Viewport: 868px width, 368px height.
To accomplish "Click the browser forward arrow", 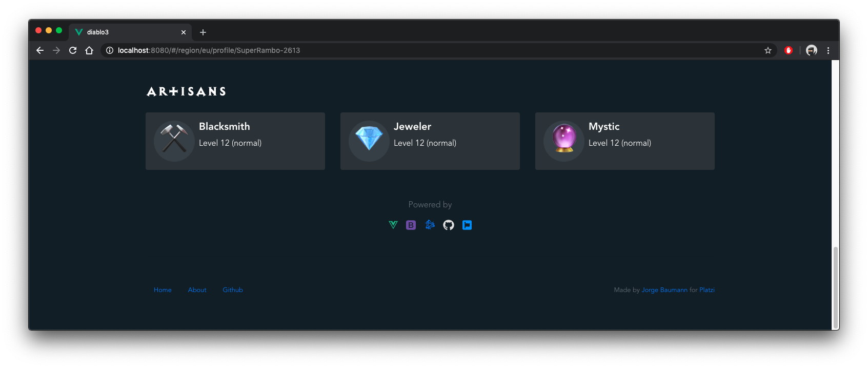I will [56, 50].
